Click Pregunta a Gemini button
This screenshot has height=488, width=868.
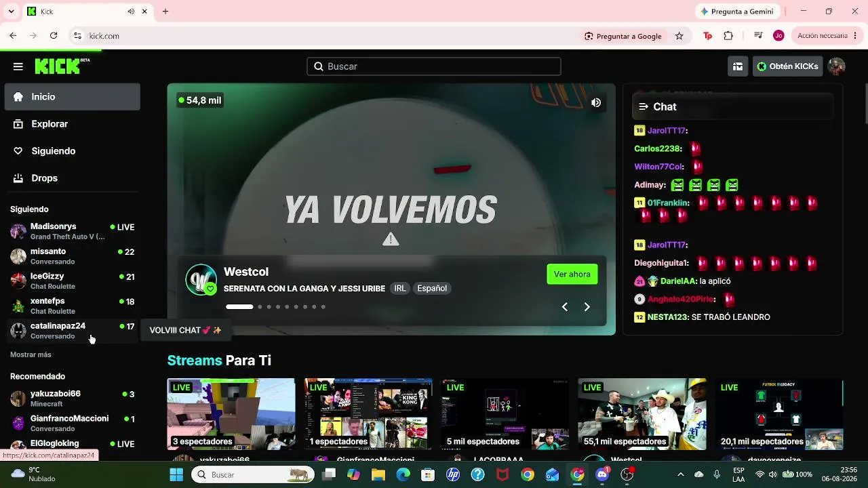(x=738, y=12)
